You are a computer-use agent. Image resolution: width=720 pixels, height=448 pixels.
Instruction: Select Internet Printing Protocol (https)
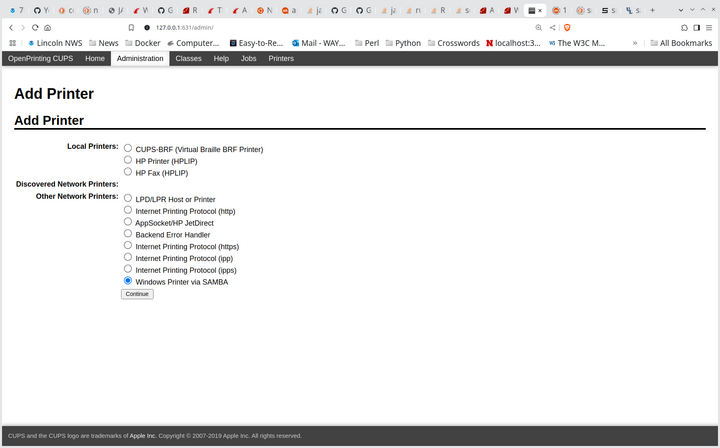(x=128, y=245)
